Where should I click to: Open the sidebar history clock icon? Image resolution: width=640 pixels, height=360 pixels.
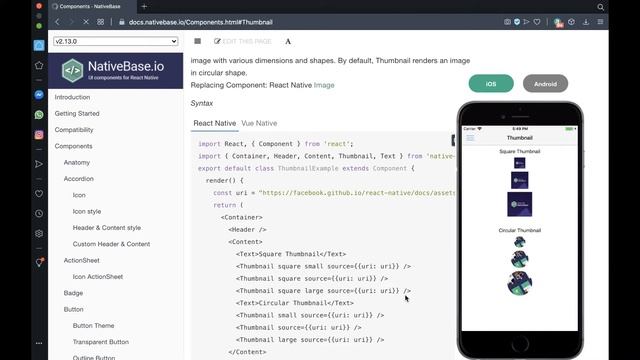(39, 213)
